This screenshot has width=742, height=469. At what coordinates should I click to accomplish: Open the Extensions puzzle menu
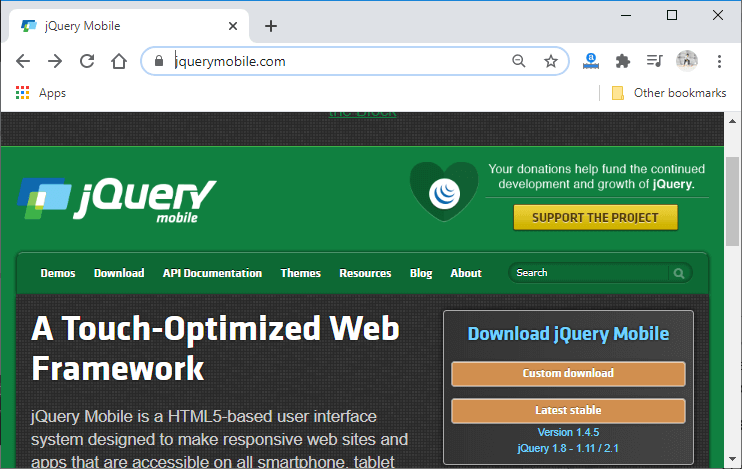click(623, 61)
